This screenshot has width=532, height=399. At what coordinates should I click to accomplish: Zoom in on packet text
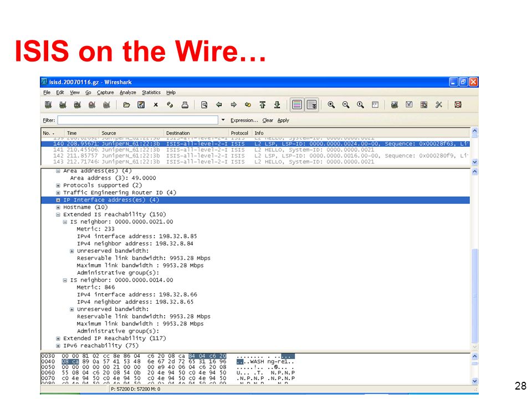pyautogui.click(x=331, y=105)
